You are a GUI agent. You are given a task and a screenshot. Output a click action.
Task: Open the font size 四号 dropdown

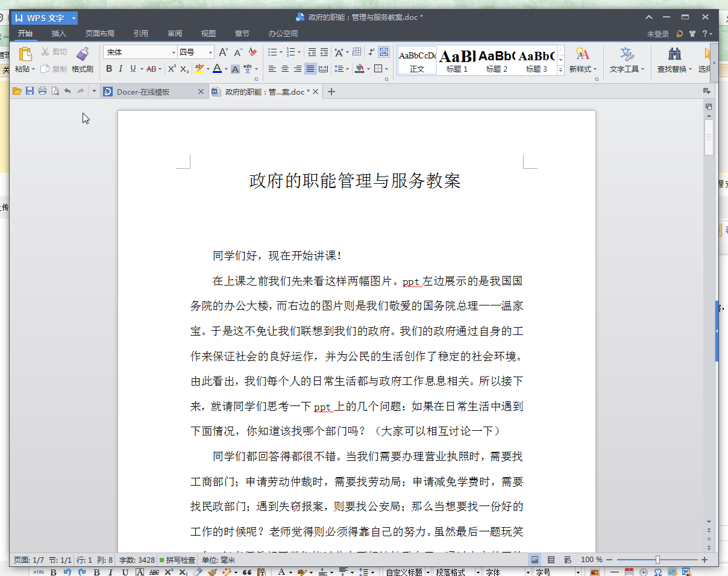point(211,52)
